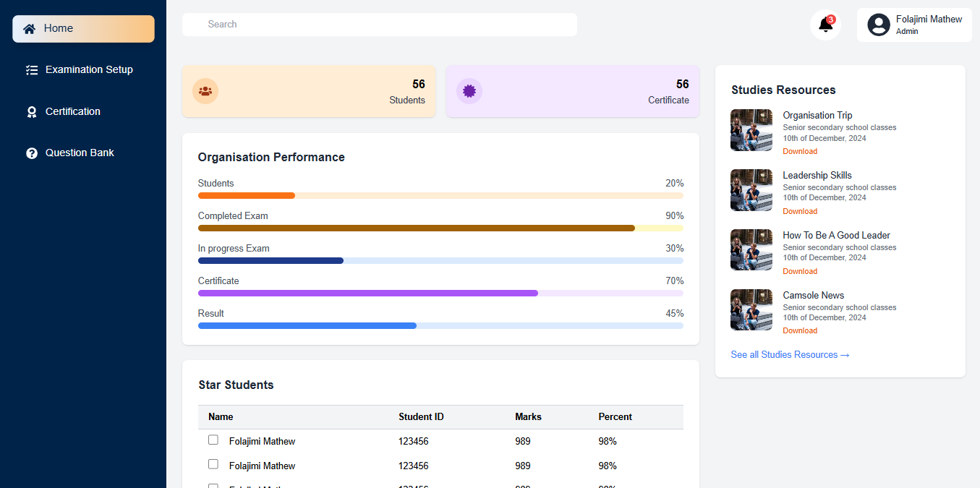
Task: Click the Question Bank question-mark icon
Action: [x=32, y=153]
